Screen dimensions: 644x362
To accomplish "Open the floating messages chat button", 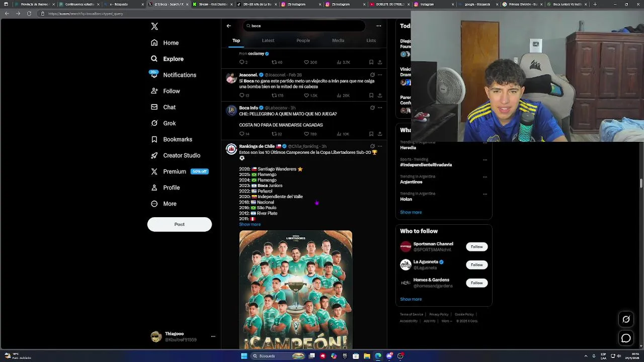I will point(626,338).
